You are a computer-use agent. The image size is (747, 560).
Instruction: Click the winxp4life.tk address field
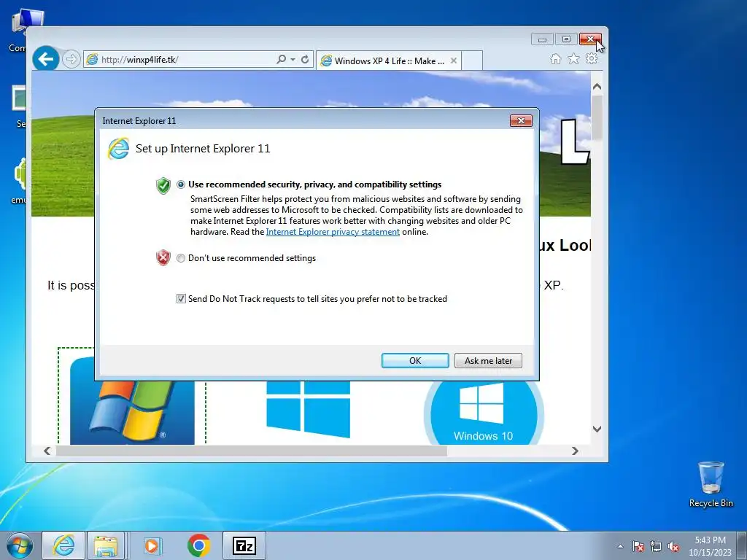pyautogui.click(x=179, y=60)
